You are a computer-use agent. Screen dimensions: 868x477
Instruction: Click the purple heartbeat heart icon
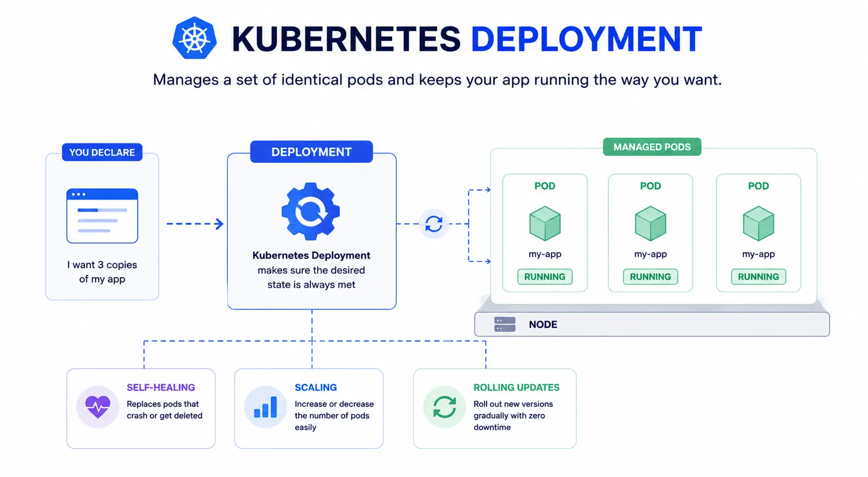[98, 407]
